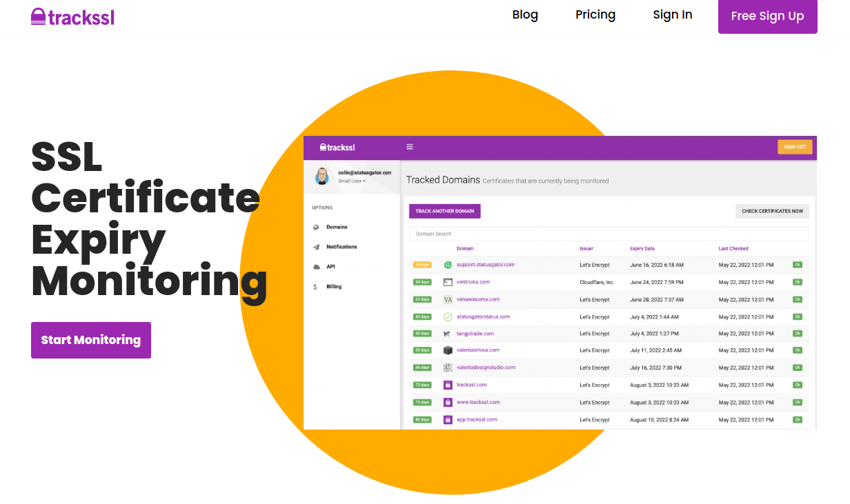Click the expiry date "July 11, 2022 2:45 AM"
850x504 pixels.
(x=656, y=350)
